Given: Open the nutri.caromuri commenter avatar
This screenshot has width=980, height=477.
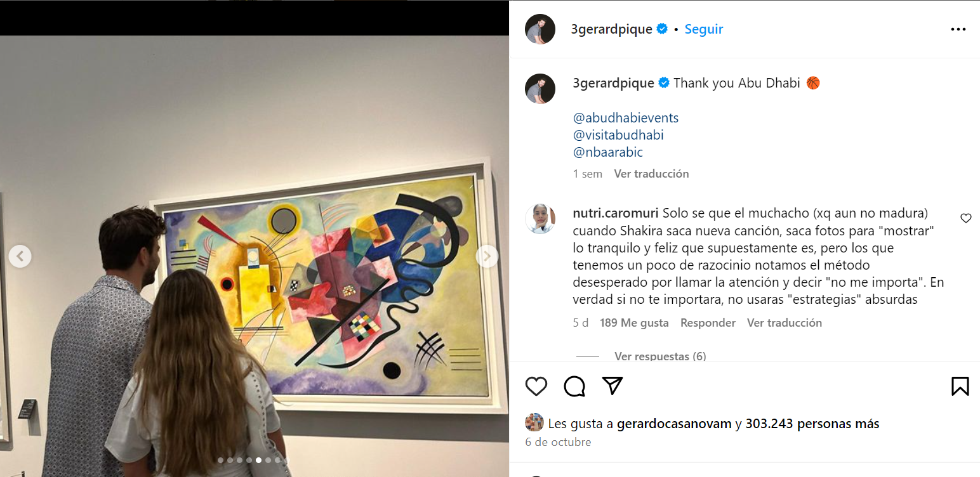Looking at the screenshot, I should click(x=540, y=219).
